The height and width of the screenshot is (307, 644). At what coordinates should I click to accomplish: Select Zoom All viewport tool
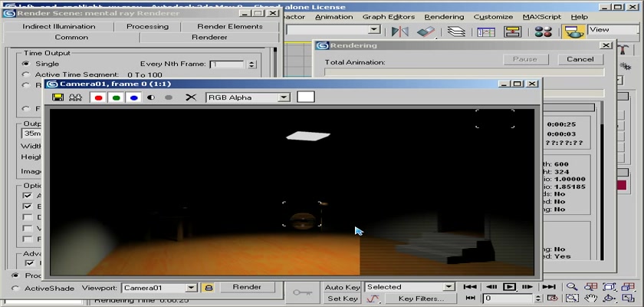590,287
